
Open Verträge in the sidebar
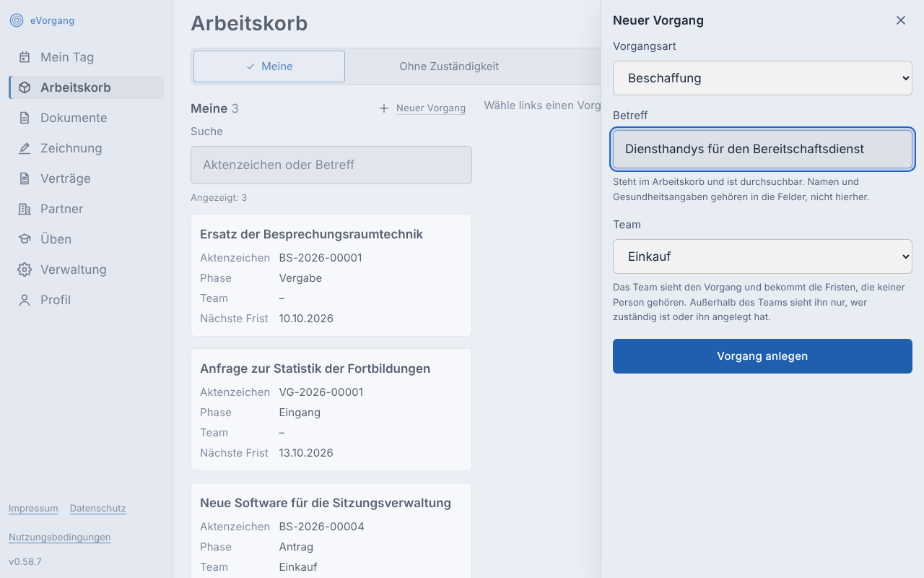click(x=87, y=178)
